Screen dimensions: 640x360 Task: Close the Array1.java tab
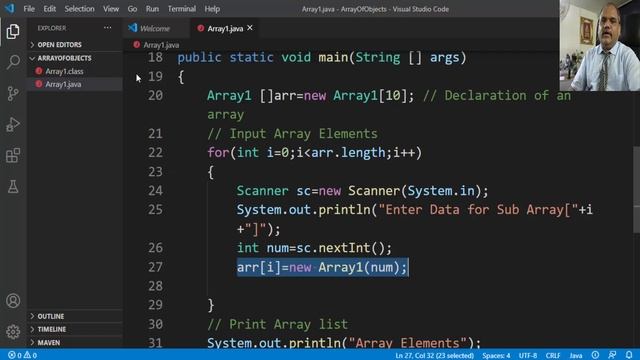pos(250,28)
